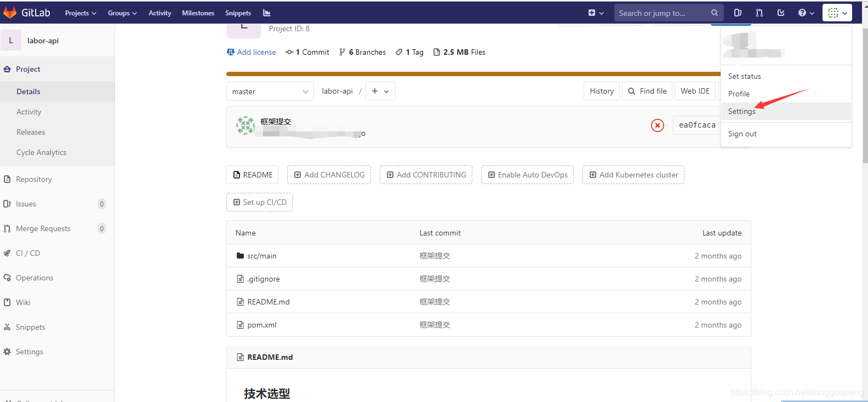Open Projects menu in the navbar

[x=81, y=13]
